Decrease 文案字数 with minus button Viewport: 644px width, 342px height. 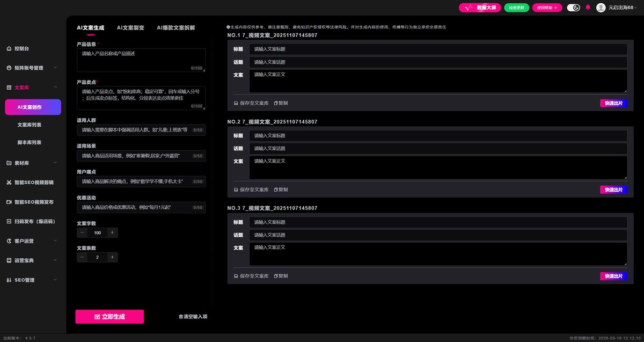coord(82,232)
